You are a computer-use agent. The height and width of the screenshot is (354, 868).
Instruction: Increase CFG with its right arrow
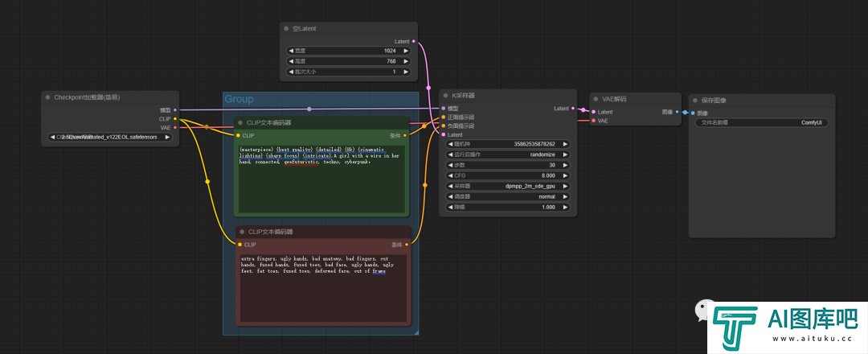(x=565, y=175)
